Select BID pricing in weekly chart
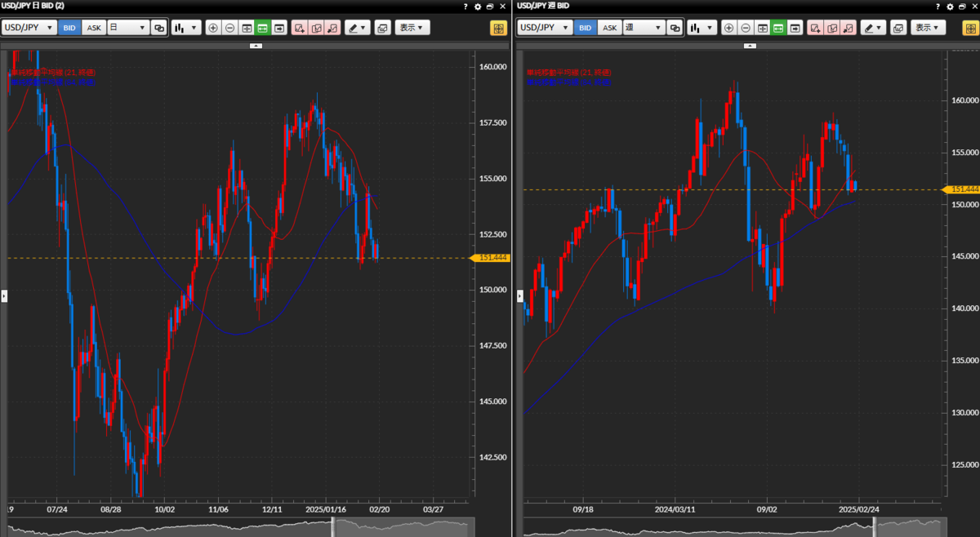Viewport: 980px width, 537px height. (586, 28)
